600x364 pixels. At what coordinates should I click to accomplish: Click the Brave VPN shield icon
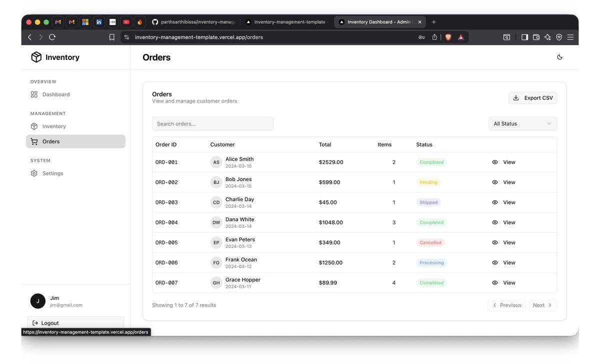tap(559, 37)
